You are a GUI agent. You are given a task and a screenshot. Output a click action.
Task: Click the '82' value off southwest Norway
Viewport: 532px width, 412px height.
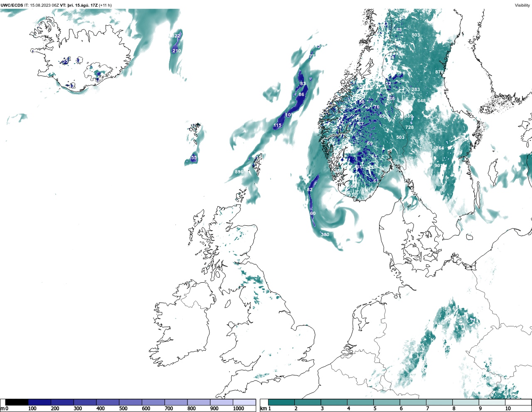coord(310,190)
